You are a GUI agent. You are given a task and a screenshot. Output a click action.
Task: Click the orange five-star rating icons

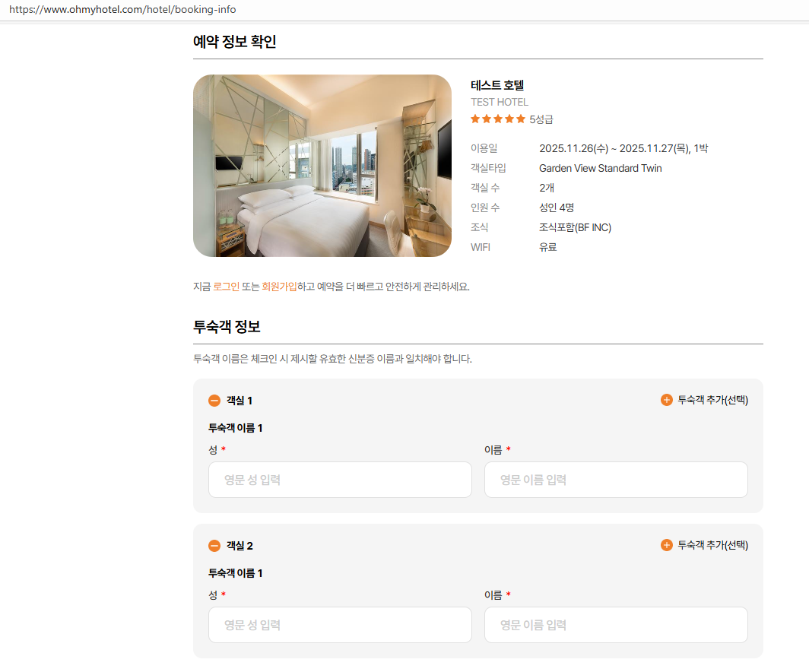click(498, 119)
